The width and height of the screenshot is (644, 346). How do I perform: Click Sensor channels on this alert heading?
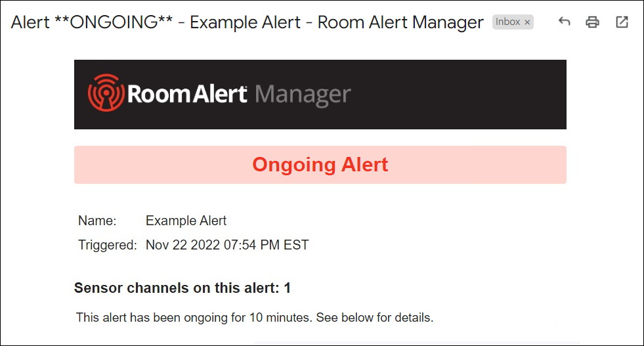point(182,288)
